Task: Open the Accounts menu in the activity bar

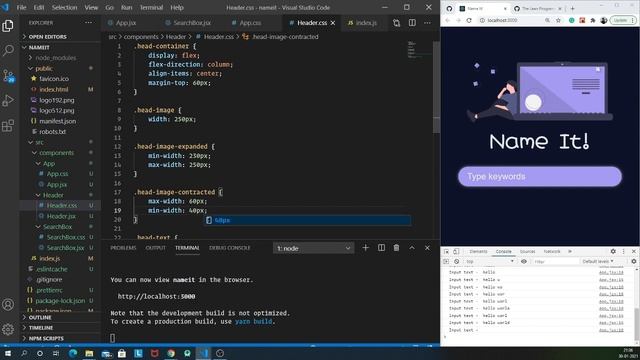Action: tap(8, 304)
